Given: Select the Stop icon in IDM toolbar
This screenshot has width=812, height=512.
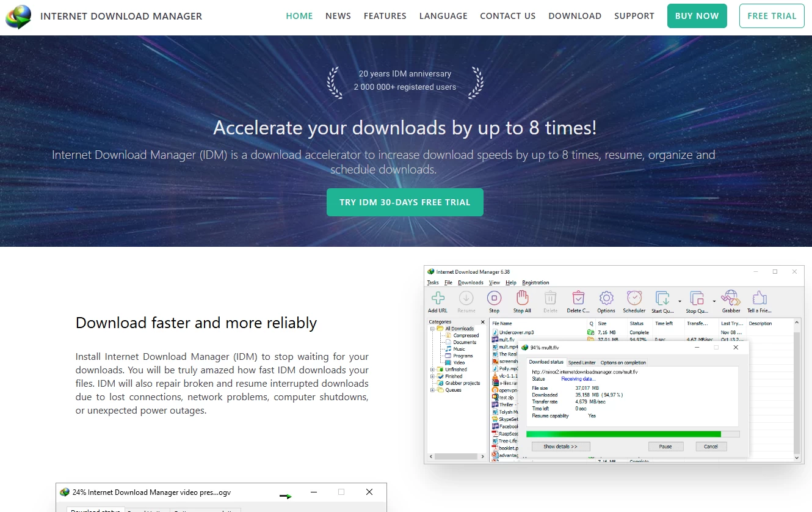Looking at the screenshot, I should coord(494,299).
